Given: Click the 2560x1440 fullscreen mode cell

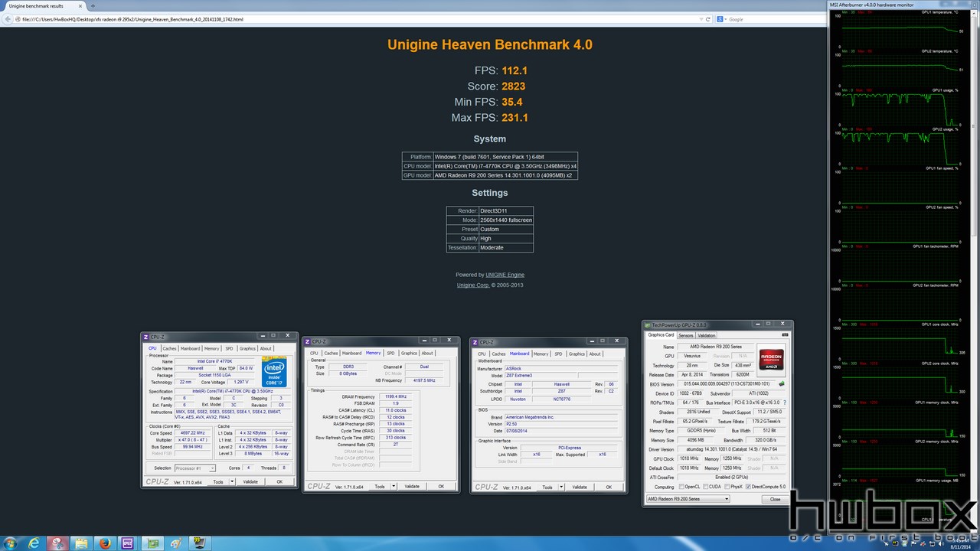Looking at the screenshot, I should click(x=506, y=220).
